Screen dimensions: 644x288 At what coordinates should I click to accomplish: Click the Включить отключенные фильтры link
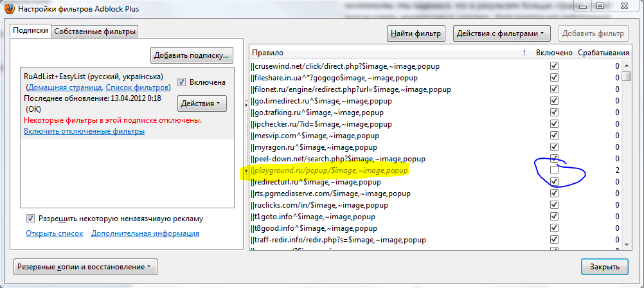pyautogui.click(x=84, y=132)
